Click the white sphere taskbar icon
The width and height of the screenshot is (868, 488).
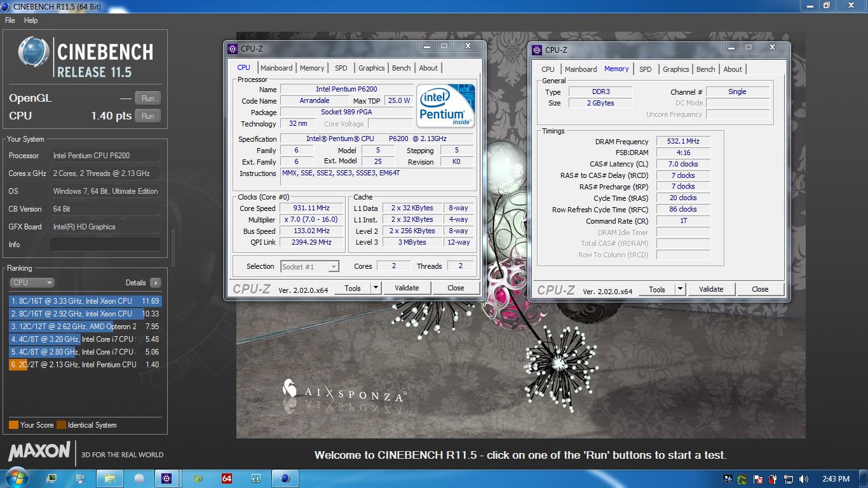[x=139, y=478]
